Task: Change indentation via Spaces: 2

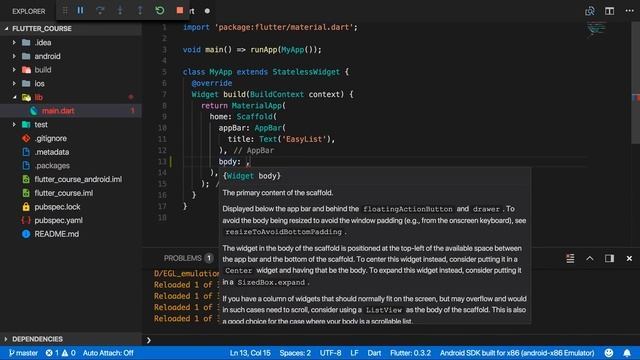Action: [295, 353]
